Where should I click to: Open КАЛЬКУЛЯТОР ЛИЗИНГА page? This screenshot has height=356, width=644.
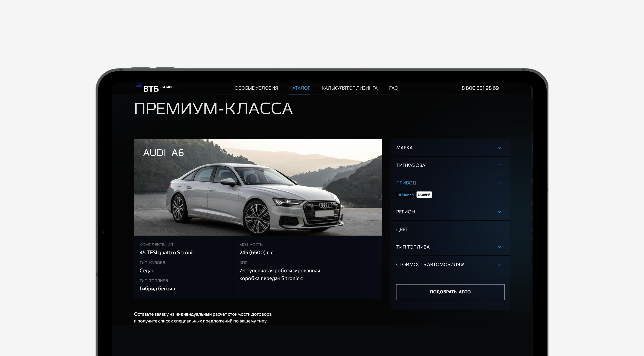pyautogui.click(x=350, y=88)
